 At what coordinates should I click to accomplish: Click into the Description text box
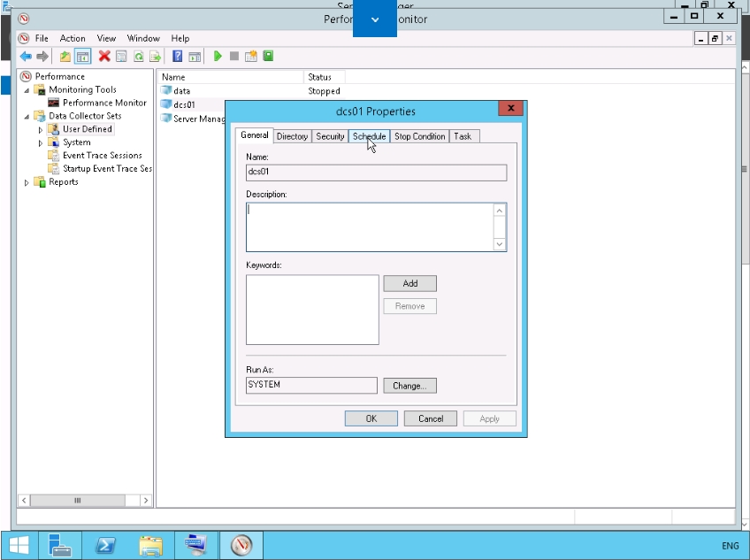pos(370,227)
